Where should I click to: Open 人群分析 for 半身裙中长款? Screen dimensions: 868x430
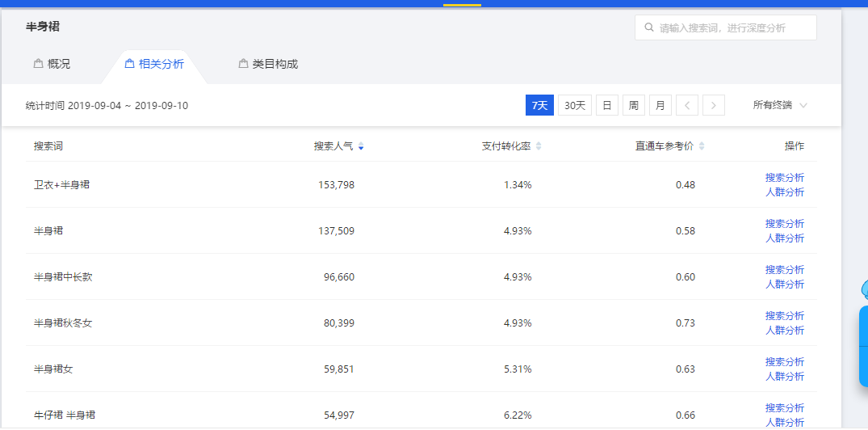[784, 285]
